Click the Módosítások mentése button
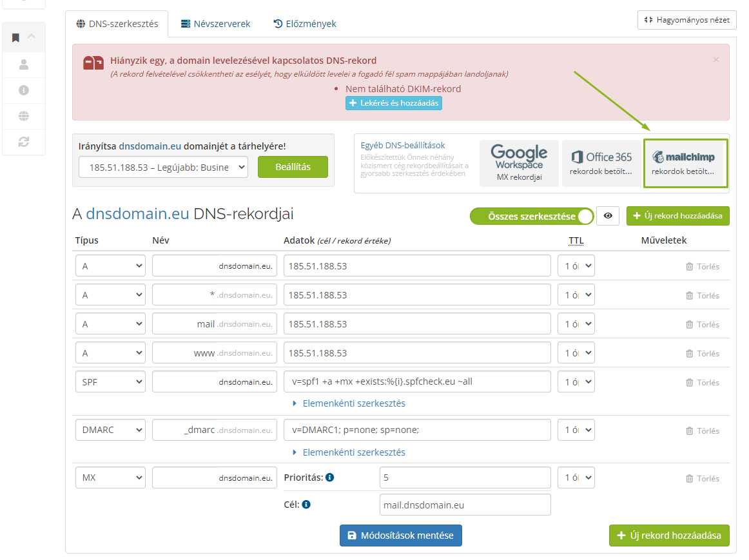This screenshot has height=560, width=749. click(400, 536)
